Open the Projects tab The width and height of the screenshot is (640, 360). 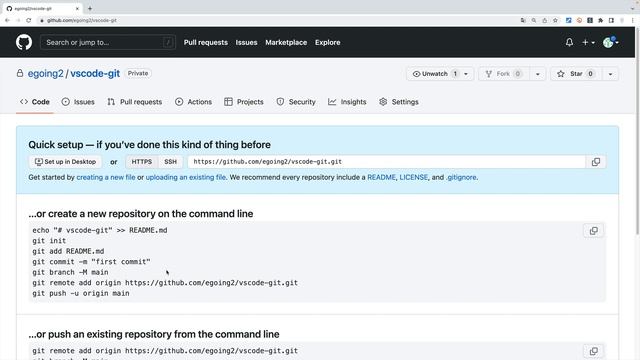pos(244,102)
